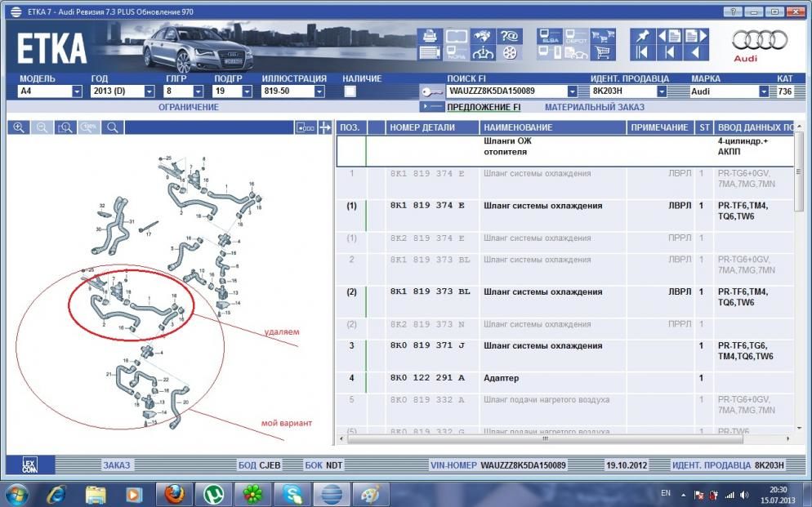
Task: Expand the ПОИСК FI VIN dropdown arrow
Action: pyautogui.click(x=572, y=91)
